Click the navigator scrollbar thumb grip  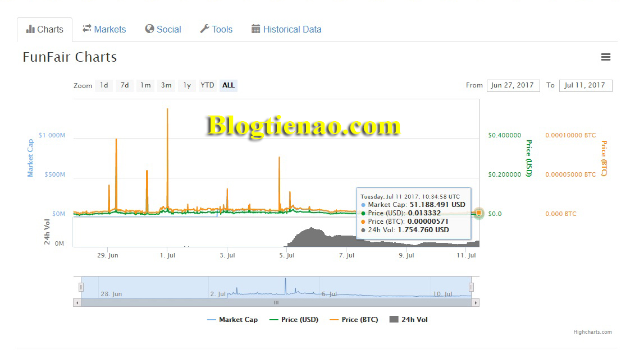(276, 303)
